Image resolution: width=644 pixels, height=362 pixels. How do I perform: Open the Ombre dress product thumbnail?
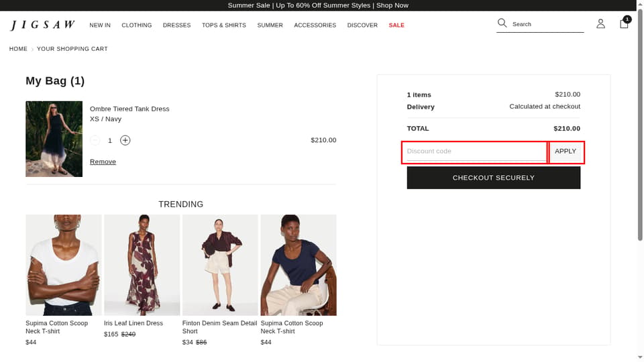[x=54, y=139]
